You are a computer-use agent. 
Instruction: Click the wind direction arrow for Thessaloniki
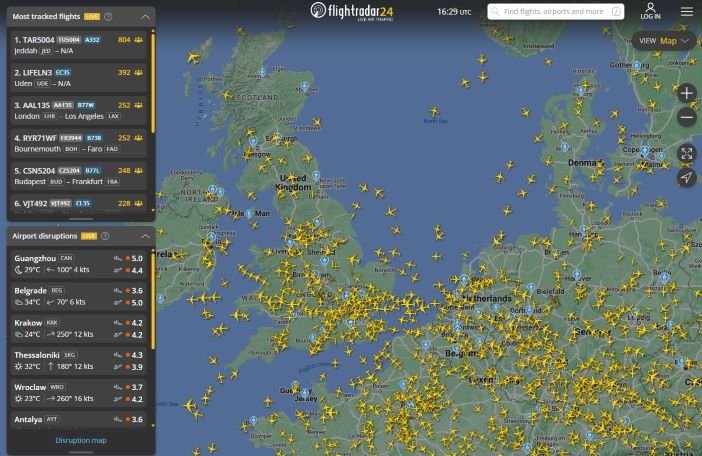click(51, 366)
